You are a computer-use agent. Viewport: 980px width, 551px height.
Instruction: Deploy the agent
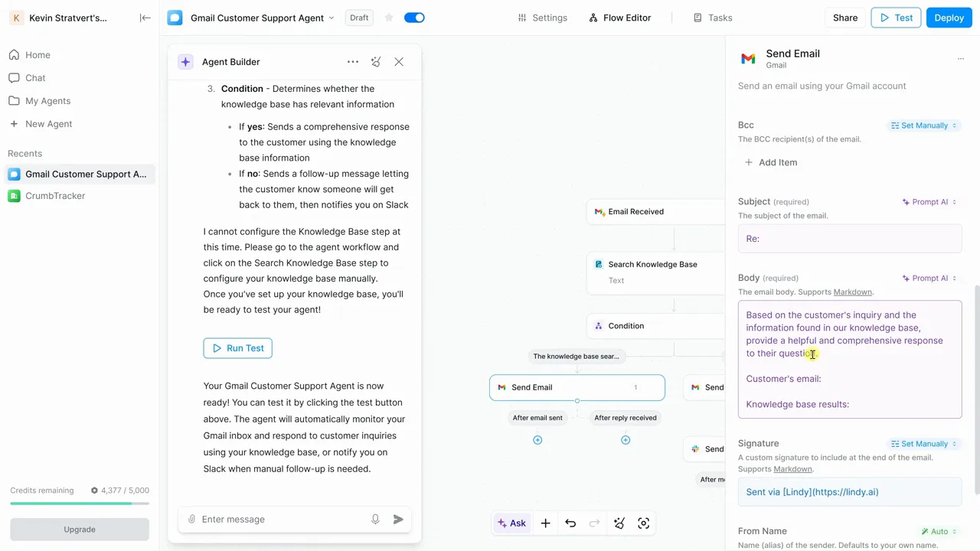949,18
